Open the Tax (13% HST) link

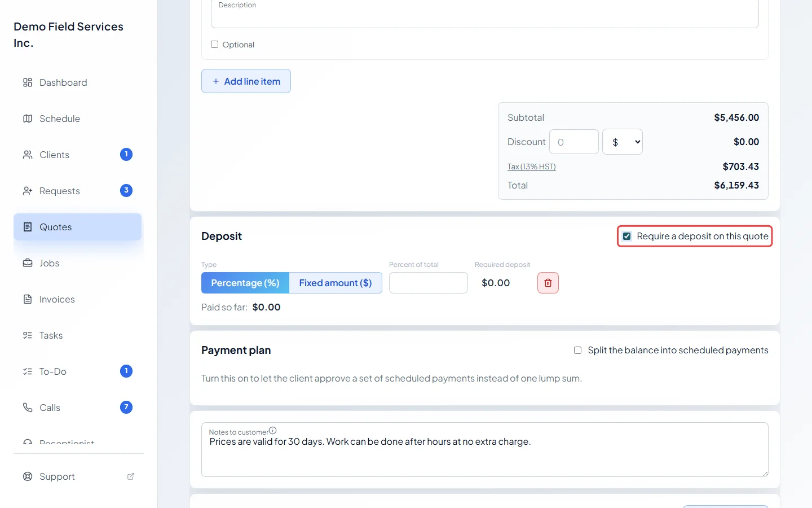pos(532,167)
